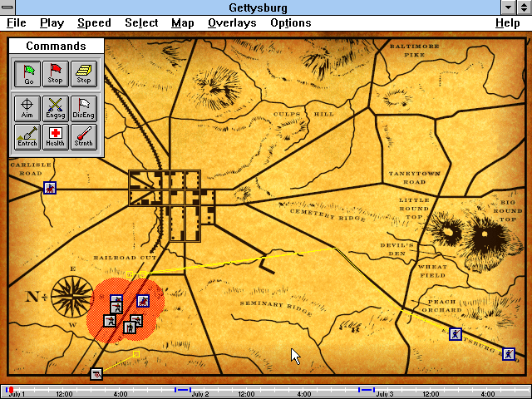Click yellow waypoint square linked to artillery
This screenshot has height=399, width=532.
(x=136, y=354)
